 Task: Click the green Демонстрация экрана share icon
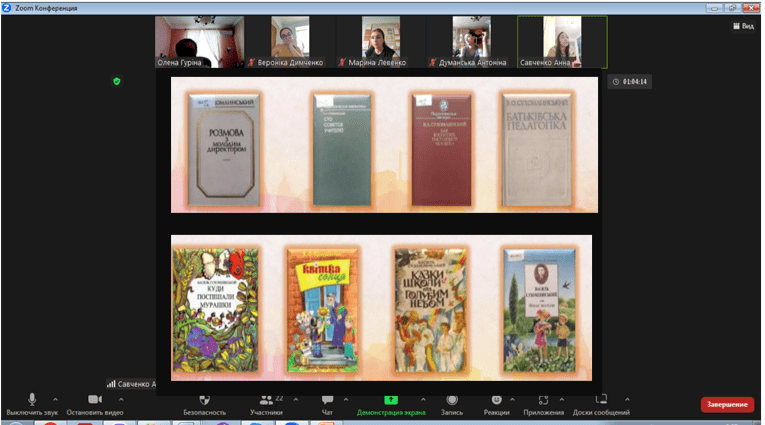click(x=391, y=400)
